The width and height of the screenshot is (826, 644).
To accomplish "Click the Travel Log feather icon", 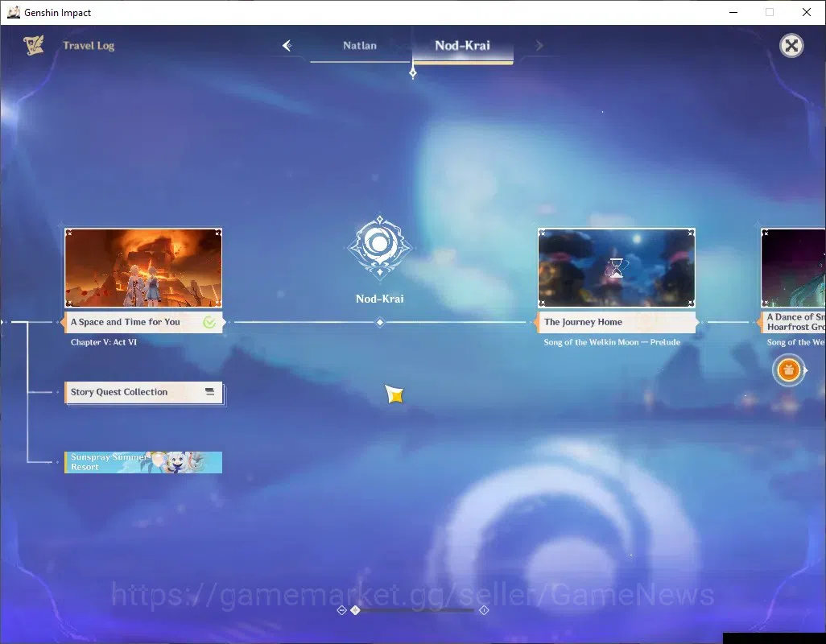I will pyautogui.click(x=34, y=45).
